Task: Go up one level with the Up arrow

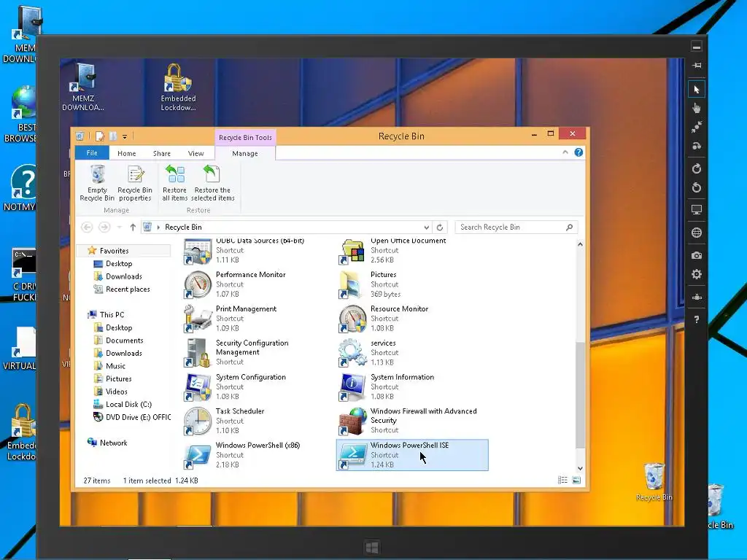Action: 133,227
